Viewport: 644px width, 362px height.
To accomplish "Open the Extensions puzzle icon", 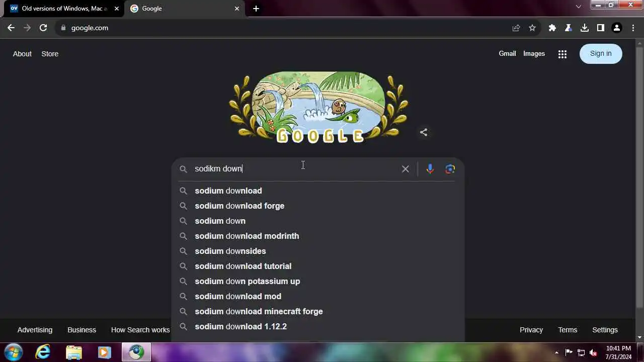I will pyautogui.click(x=552, y=28).
